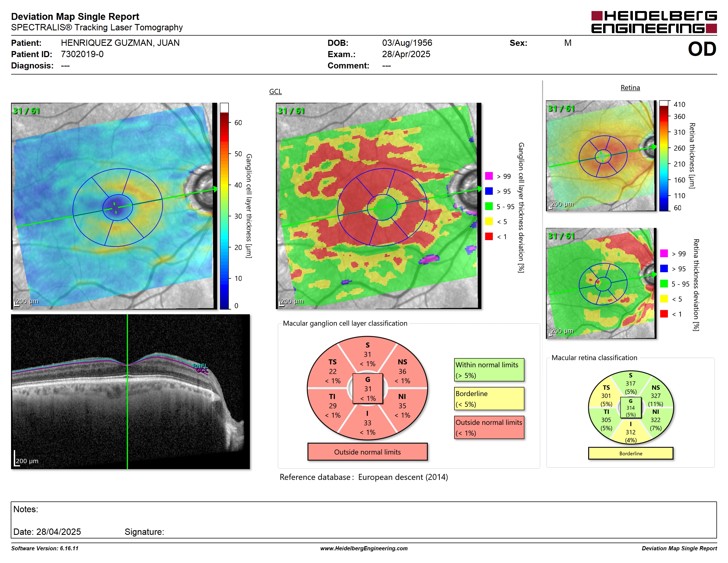
Task: Click the red "Outside normal limits (< 1%)" legend box
Action: (x=489, y=427)
